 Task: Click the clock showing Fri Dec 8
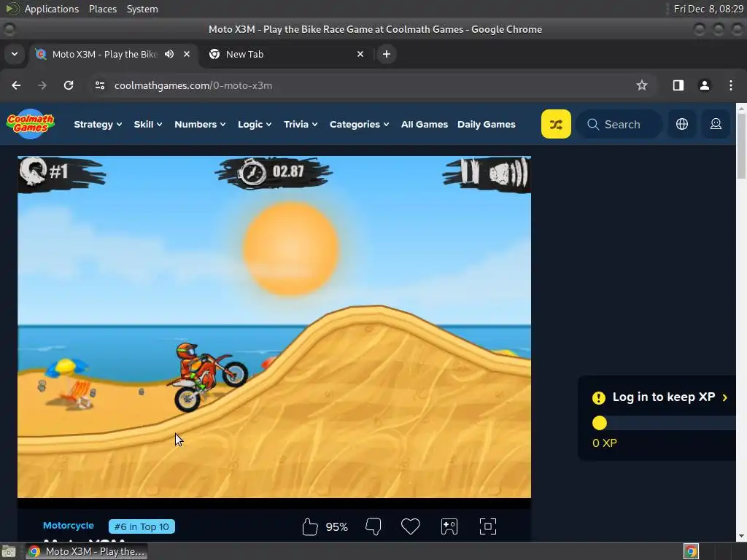point(708,9)
